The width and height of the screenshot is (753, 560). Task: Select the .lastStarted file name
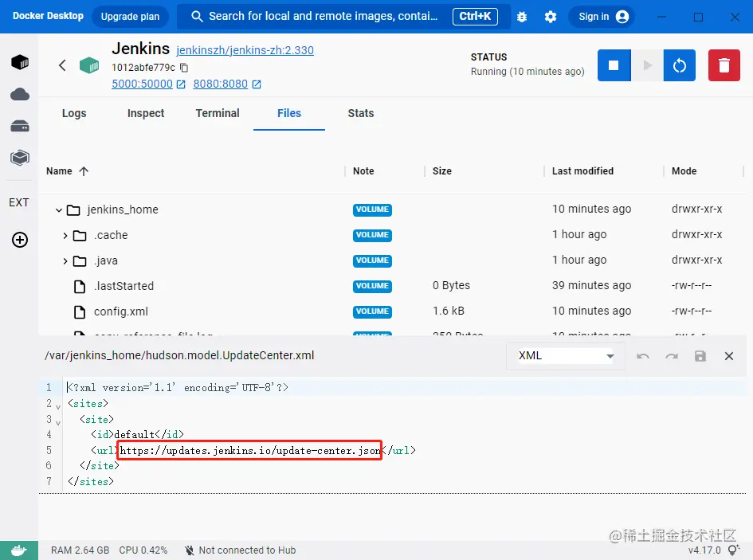pyautogui.click(x=124, y=286)
